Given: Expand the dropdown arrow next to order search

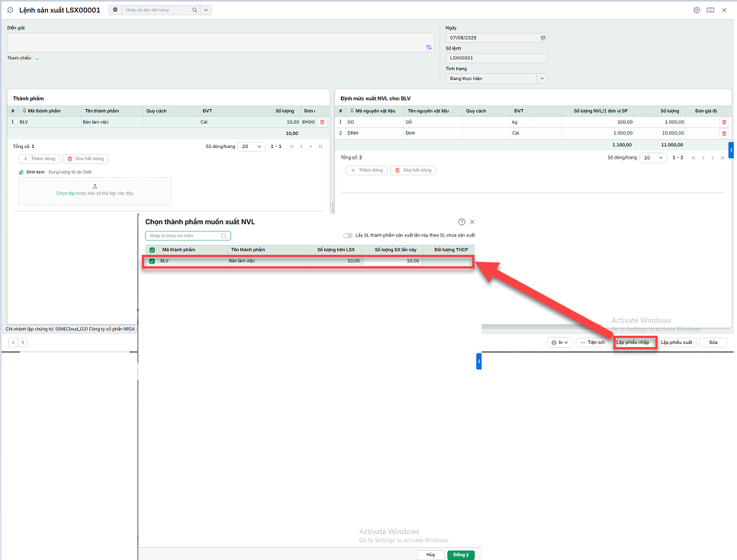Looking at the screenshot, I should [206, 10].
